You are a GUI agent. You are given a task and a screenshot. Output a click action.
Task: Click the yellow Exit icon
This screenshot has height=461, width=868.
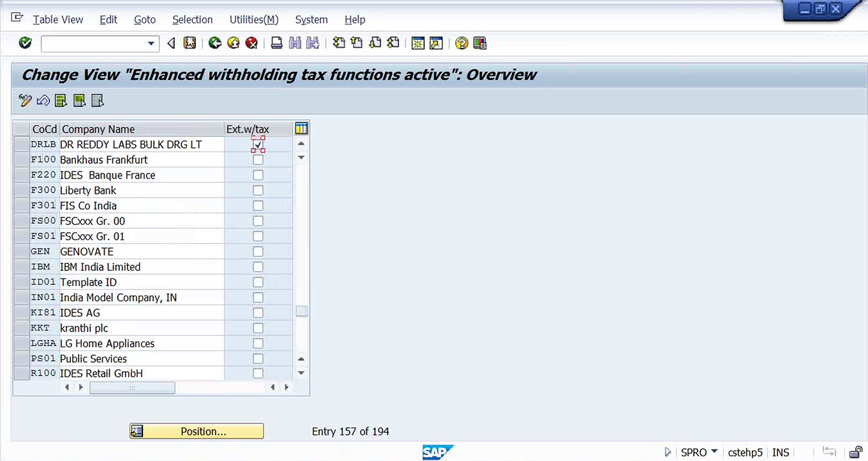tap(234, 43)
